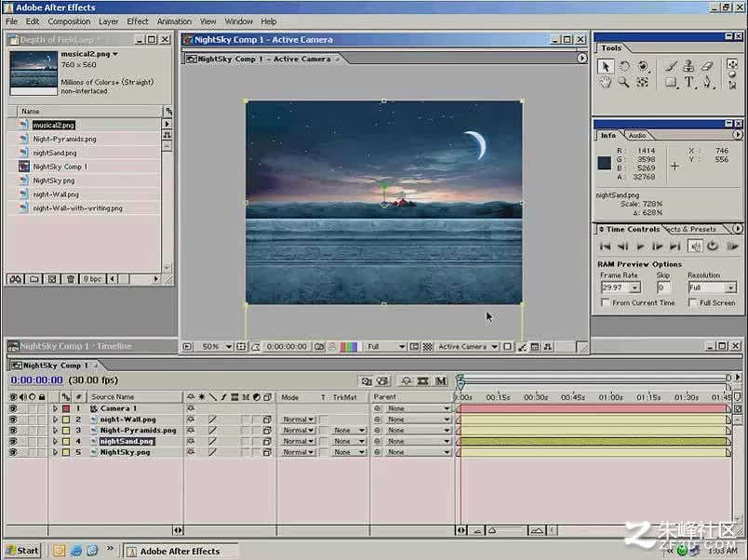Create a new folder in Project panel
The height and width of the screenshot is (560, 748).
click(33, 279)
